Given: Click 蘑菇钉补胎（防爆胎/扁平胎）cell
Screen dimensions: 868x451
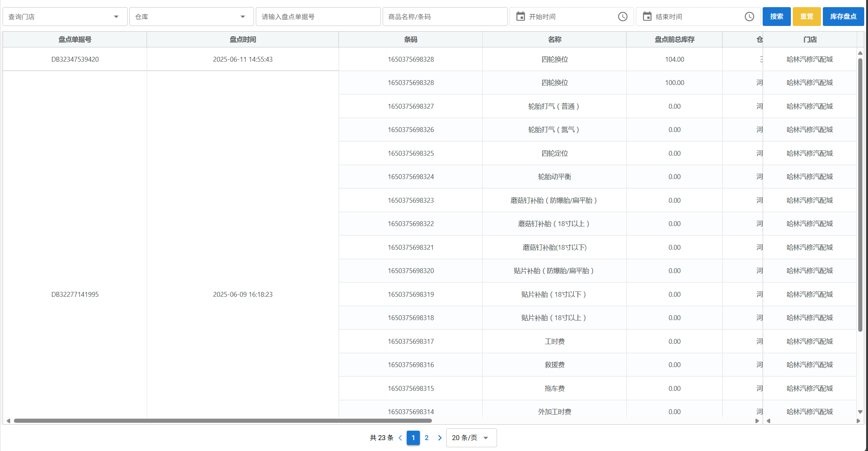Looking at the screenshot, I should click(x=555, y=200).
